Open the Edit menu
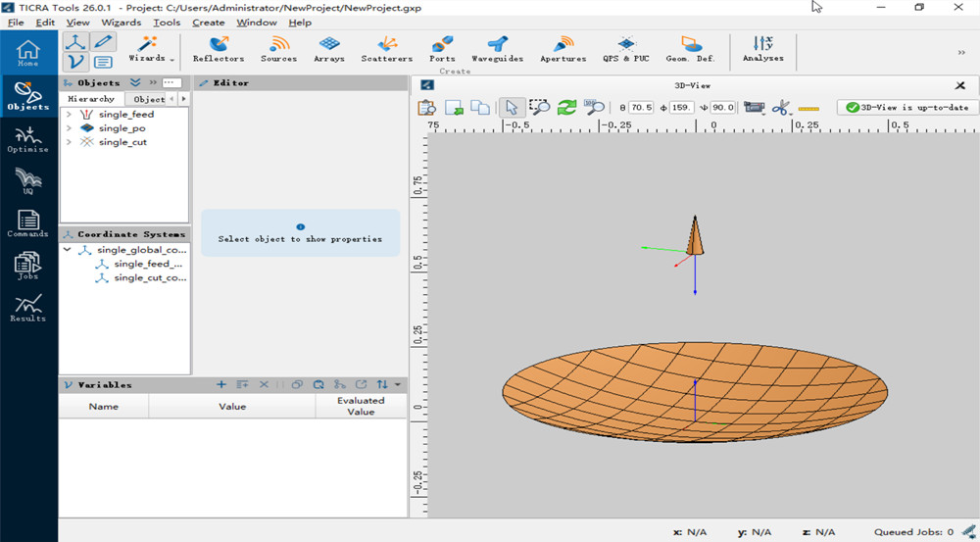980x542 pixels. click(45, 23)
